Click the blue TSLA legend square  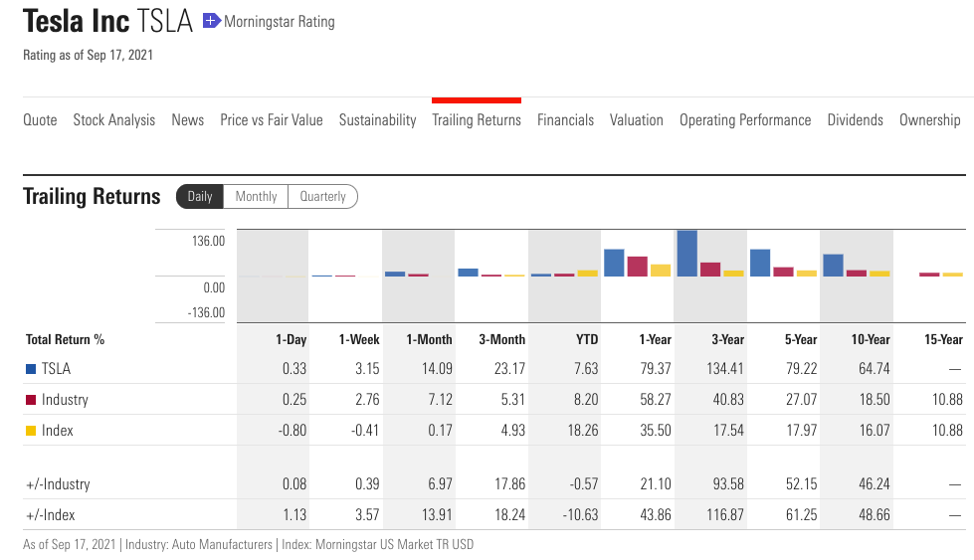[x=31, y=369]
